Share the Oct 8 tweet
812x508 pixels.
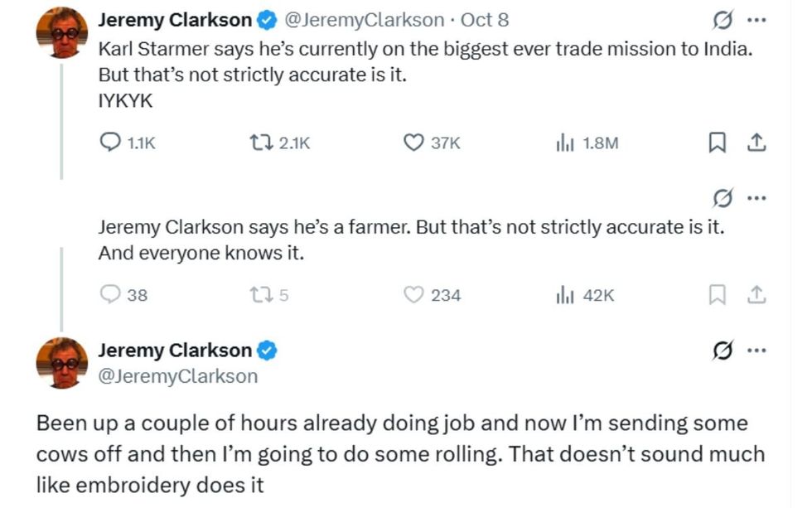[x=756, y=143]
